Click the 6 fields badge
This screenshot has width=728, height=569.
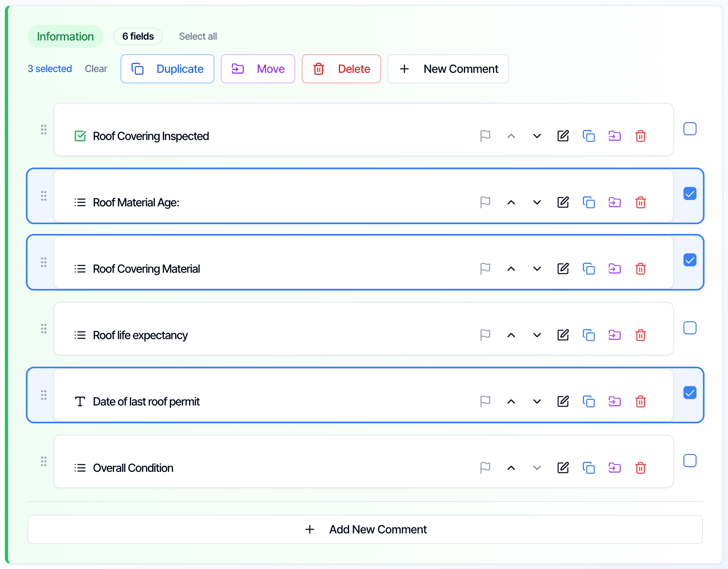(x=138, y=36)
